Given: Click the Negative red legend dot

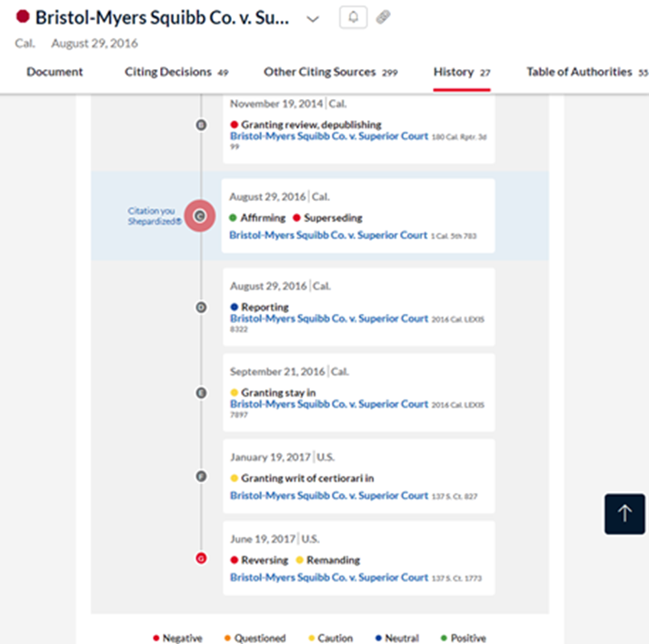Looking at the screenshot, I should pyautogui.click(x=156, y=638).
